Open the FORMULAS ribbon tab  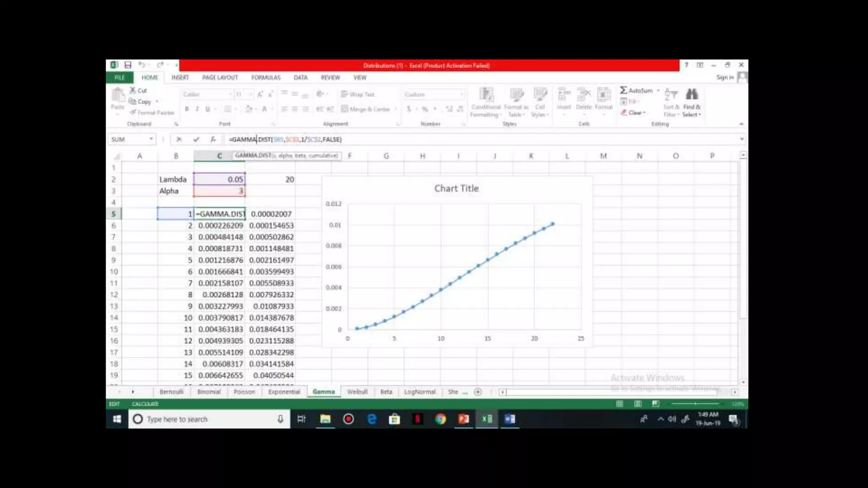(x=265, y=78)
